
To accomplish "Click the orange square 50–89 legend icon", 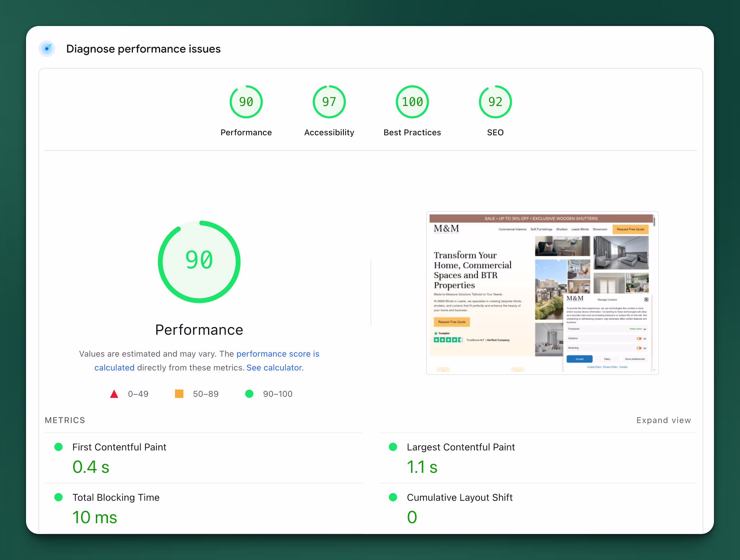I will click(179, 394).
